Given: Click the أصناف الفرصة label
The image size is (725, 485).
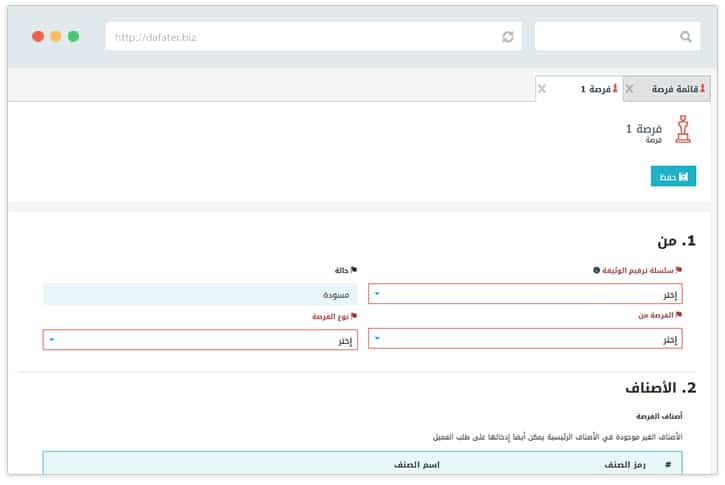Looking at the screenshot, I should [x=659, y=416].
